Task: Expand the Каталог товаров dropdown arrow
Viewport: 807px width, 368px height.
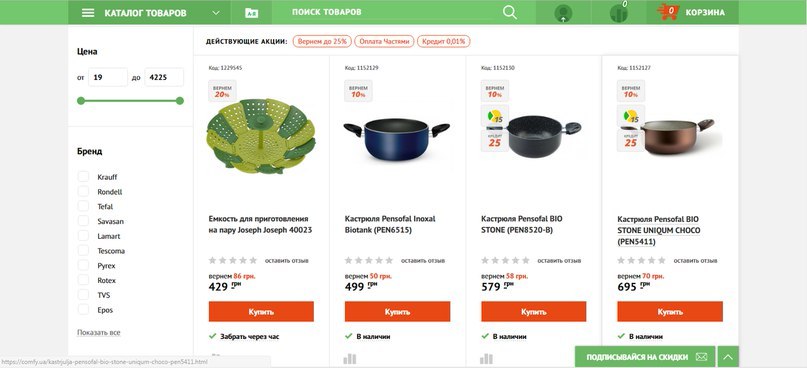Action: (216, 13)
